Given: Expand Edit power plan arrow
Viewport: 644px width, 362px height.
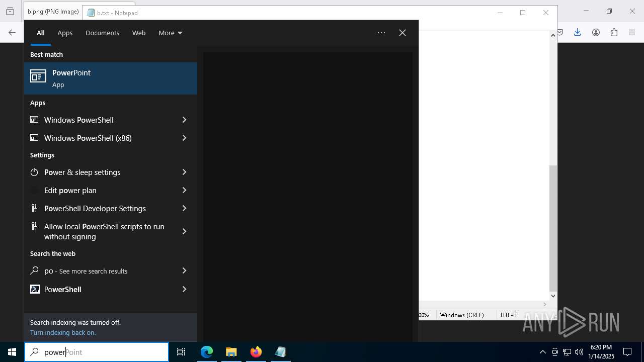Looking at the screenshot, I should coord(184,190).
